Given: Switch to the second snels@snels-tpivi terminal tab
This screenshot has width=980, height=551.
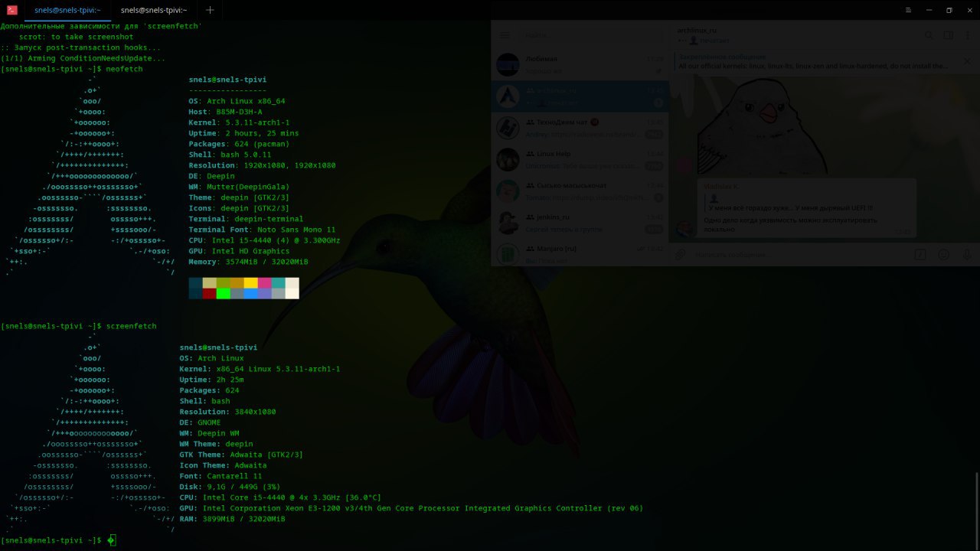Looking at the screenshot, I should click(154, 10).
